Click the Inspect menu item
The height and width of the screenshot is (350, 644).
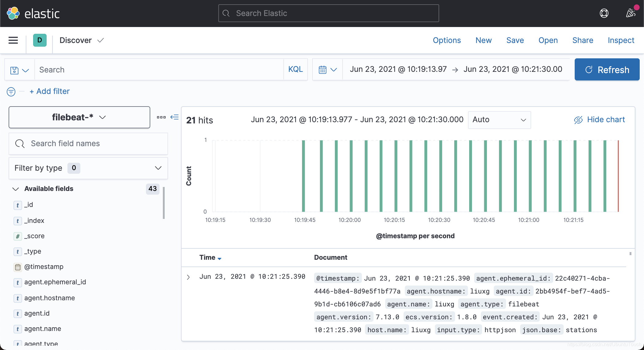[x=621, y=40]
